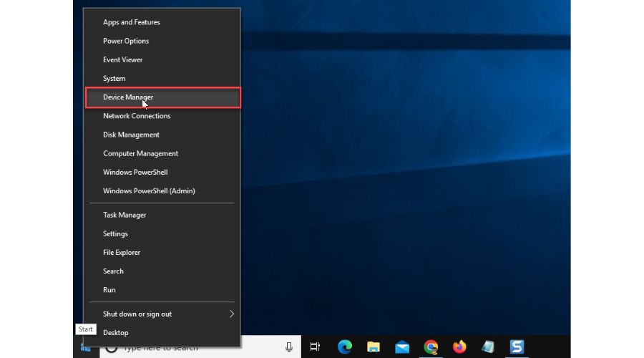
Task: Open the notepad-like app beside Firefox
Action: (x=488, y=347)
